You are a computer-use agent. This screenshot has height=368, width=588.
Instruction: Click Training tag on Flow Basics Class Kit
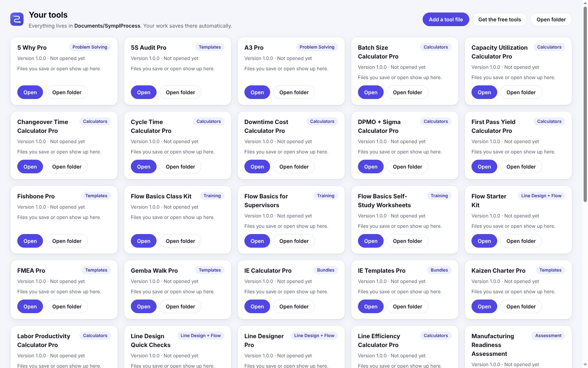(x=212, y=196)
